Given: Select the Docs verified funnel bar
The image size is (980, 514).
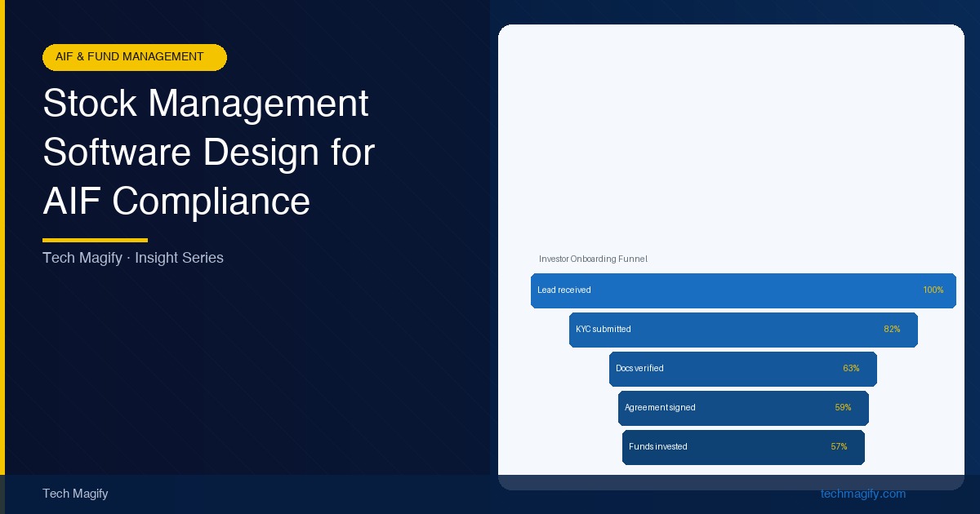Looking at the screenshot, I should point(742,369).
